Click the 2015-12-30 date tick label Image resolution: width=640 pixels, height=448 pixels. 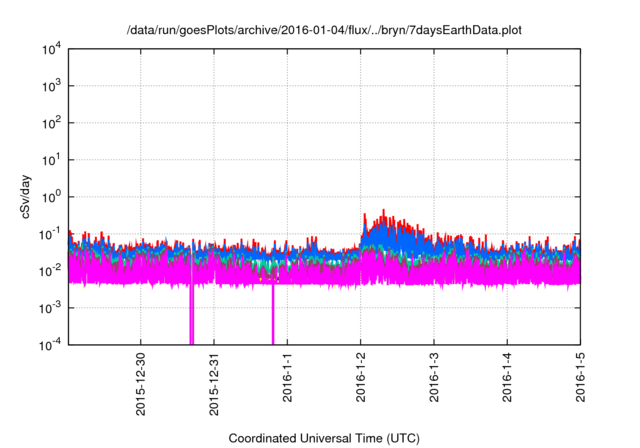(x=140, y=384)
